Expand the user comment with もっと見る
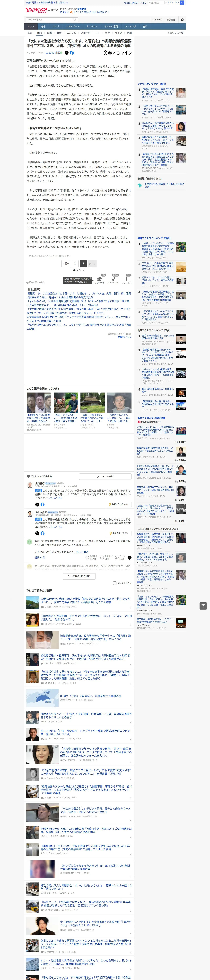This screenshot has width=210, height=980. [x=82, y=552]
